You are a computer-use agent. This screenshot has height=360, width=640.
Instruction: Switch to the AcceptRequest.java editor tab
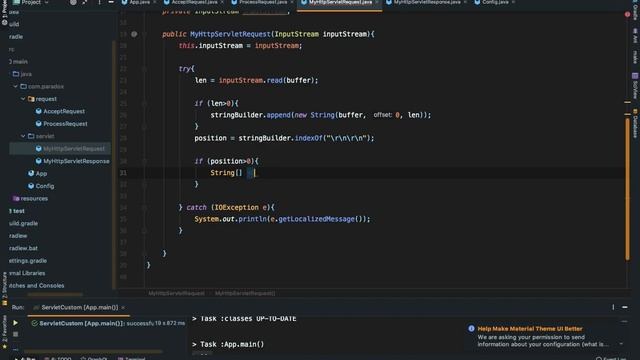193,2
